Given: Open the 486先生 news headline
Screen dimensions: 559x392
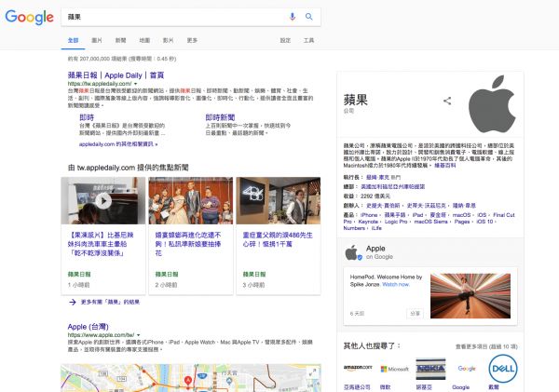Looking at the screenshot, I should coord(278,239).
